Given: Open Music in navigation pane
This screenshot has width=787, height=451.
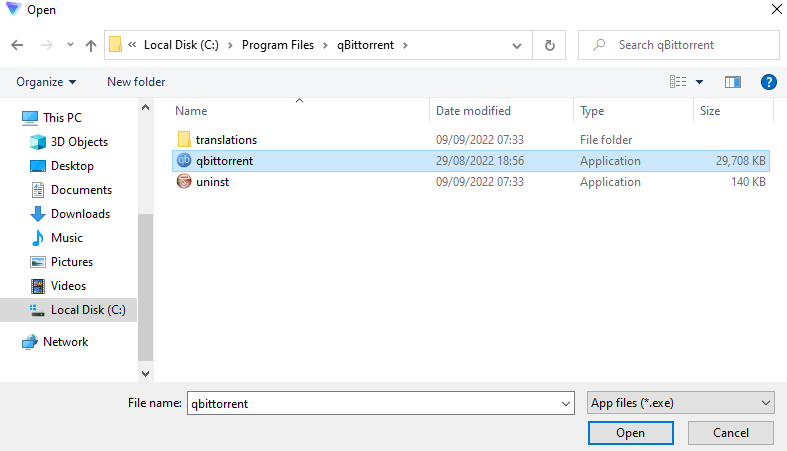Looking at the screenshot, I should (66, 238).
